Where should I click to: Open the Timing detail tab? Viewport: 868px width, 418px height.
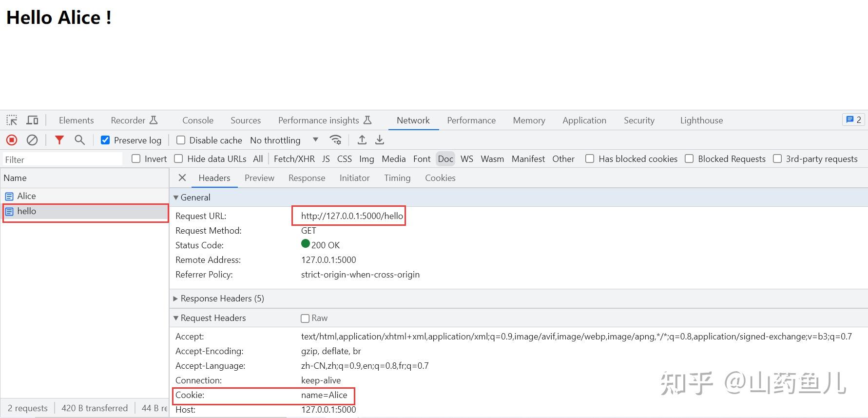[397, 178]
